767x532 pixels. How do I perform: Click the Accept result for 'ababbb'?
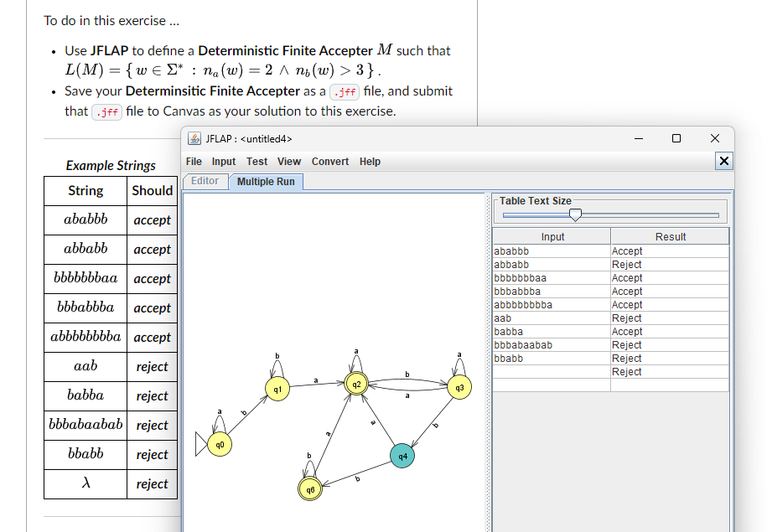(670, 251)
